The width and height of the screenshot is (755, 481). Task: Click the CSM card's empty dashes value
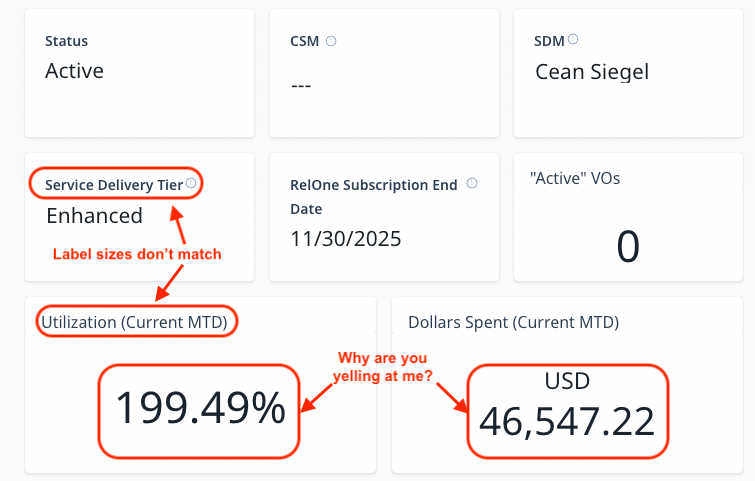(x=301, y=86)
